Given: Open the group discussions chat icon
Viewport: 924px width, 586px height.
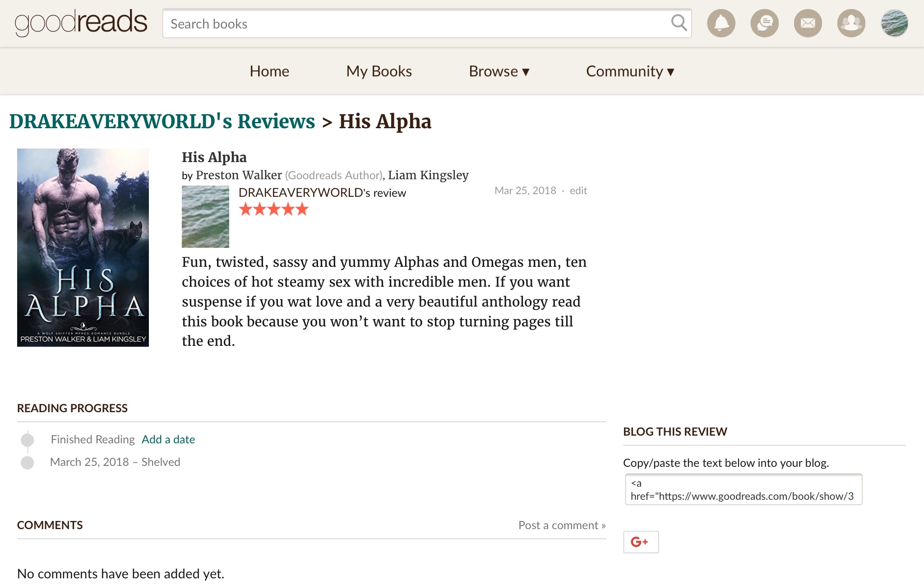Looking at the screenshot, I should 764,23.
